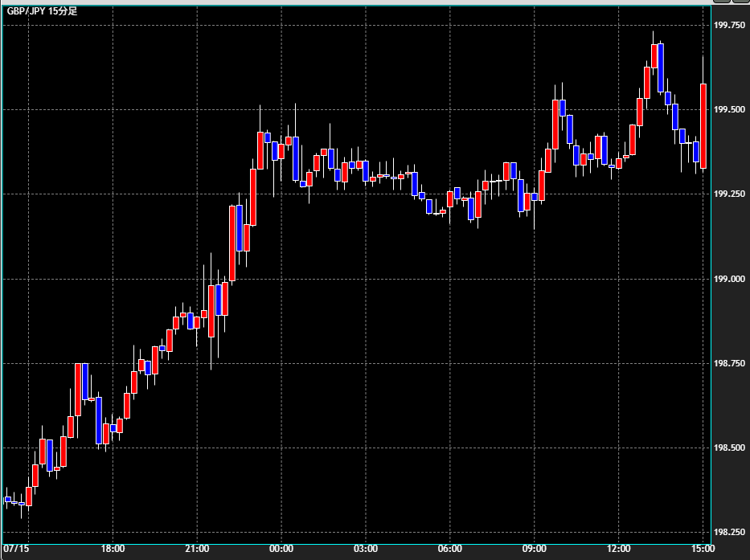Select the 199.750 price axis label
This screenshot has width=750, height=560.
point(729,25)
